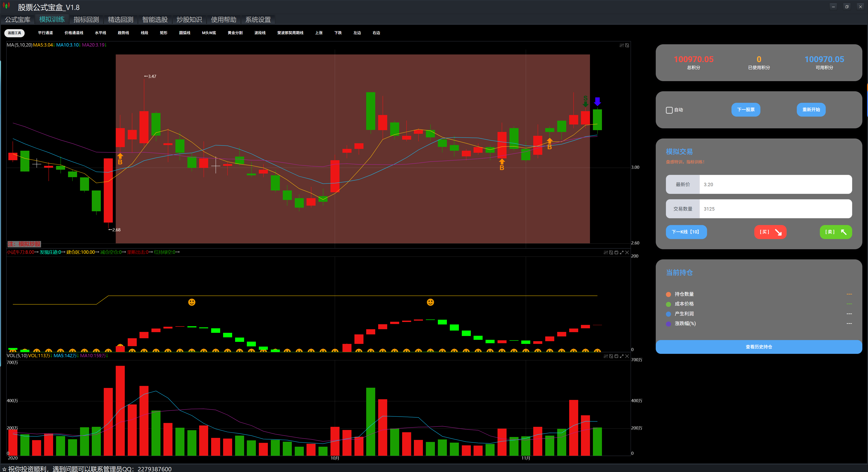Click swap-indicator icon on MA chart panel

click(627, 45)
